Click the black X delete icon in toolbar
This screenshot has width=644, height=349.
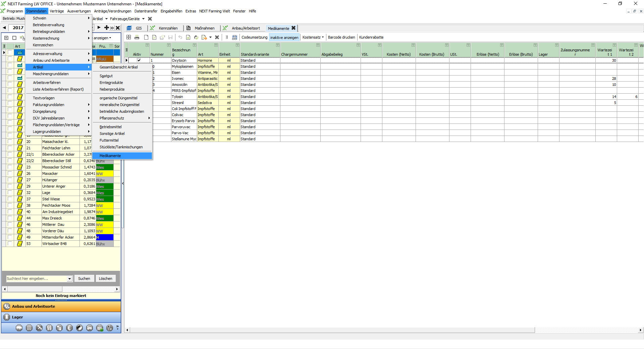click(x=217, y=37)
